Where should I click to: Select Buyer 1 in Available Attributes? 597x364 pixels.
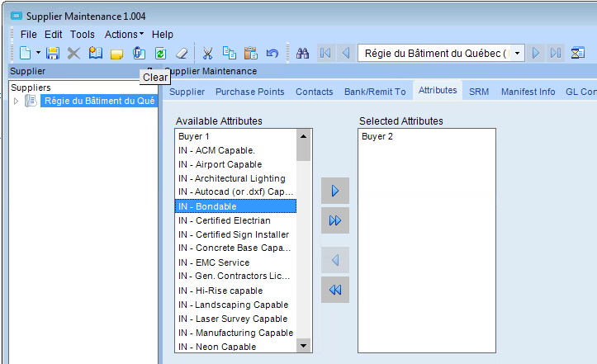pyautogui.click(x=235, y=136)
